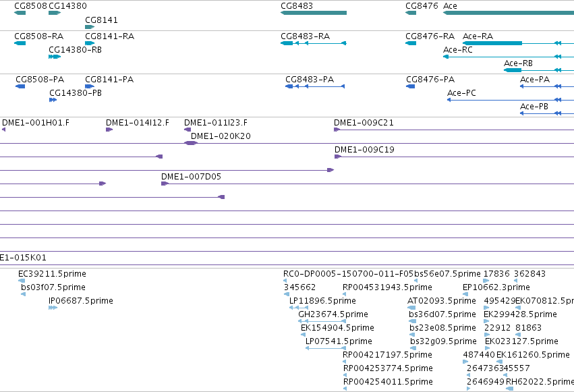The width and height of the screenshot is (574, 392).
Task: Click the IP06687.5prime EST arrows
Action: coord(53,308)
